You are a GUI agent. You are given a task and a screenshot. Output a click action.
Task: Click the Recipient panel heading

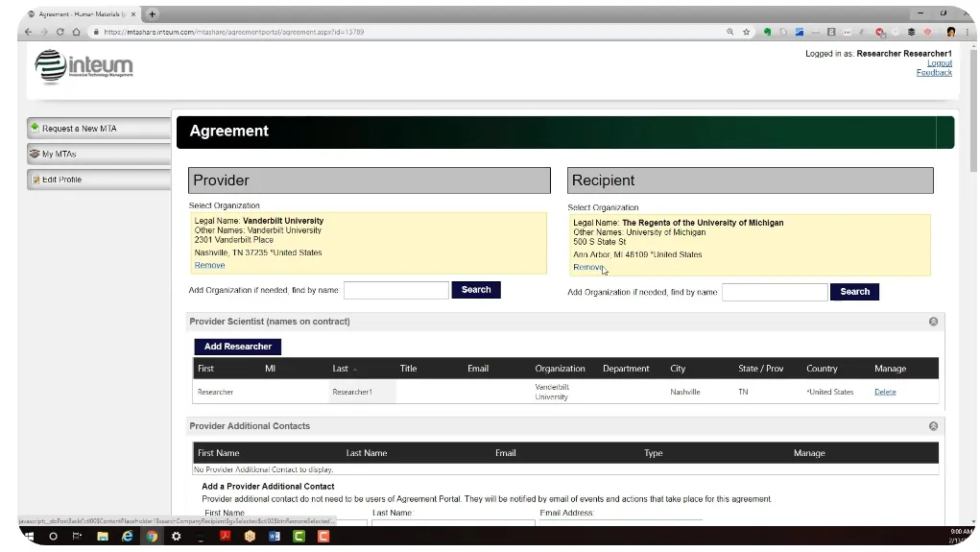(750, 180)
